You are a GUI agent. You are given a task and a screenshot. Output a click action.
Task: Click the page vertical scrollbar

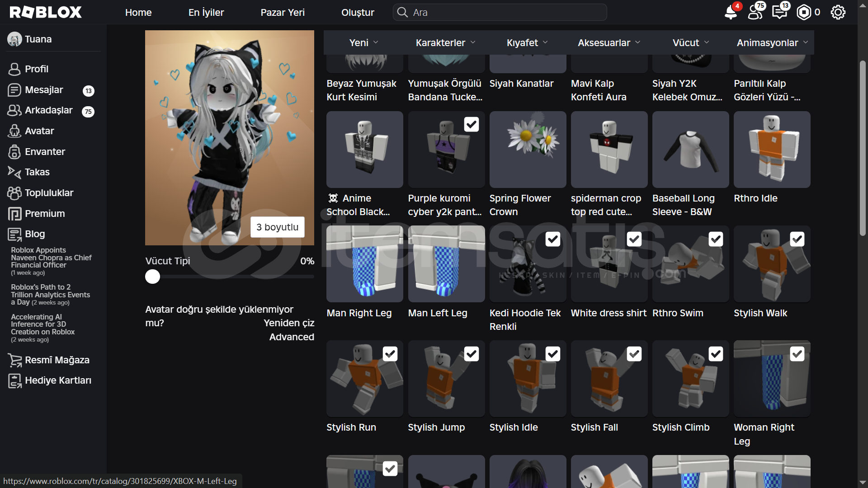[863, 148]
